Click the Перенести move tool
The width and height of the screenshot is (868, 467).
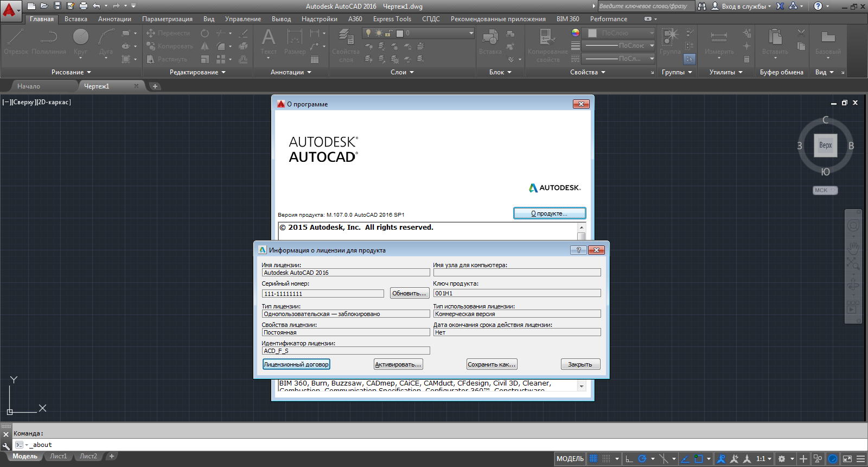168,33
